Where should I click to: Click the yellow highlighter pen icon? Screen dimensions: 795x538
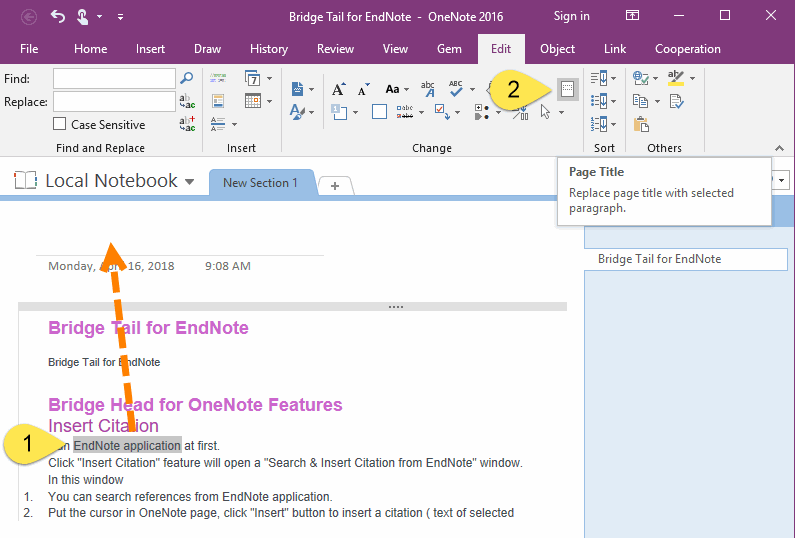click(x=676, y=78)
